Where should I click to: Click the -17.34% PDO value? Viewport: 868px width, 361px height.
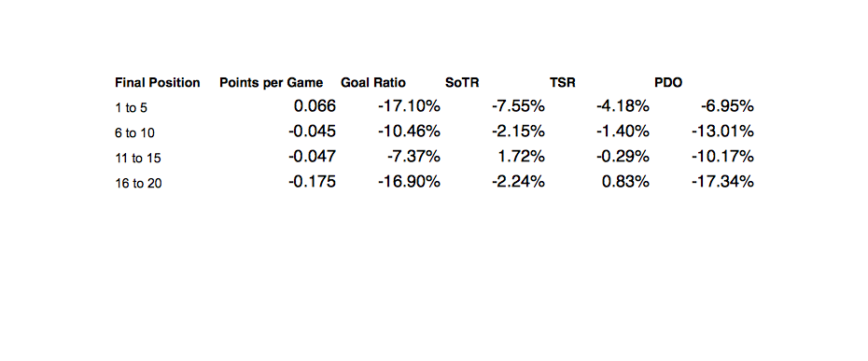tap(722, 181)
